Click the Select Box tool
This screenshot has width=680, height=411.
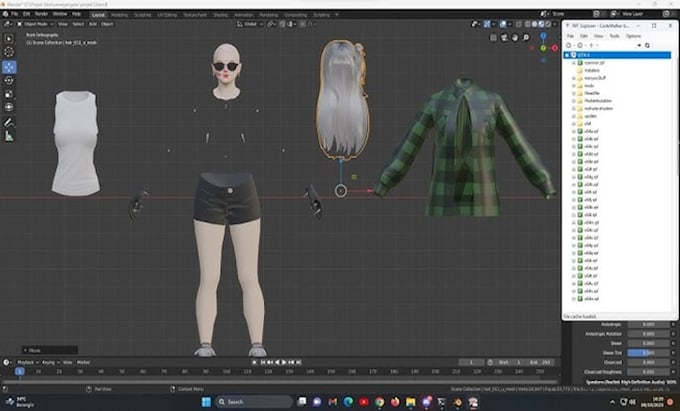[x=9, y=37]
